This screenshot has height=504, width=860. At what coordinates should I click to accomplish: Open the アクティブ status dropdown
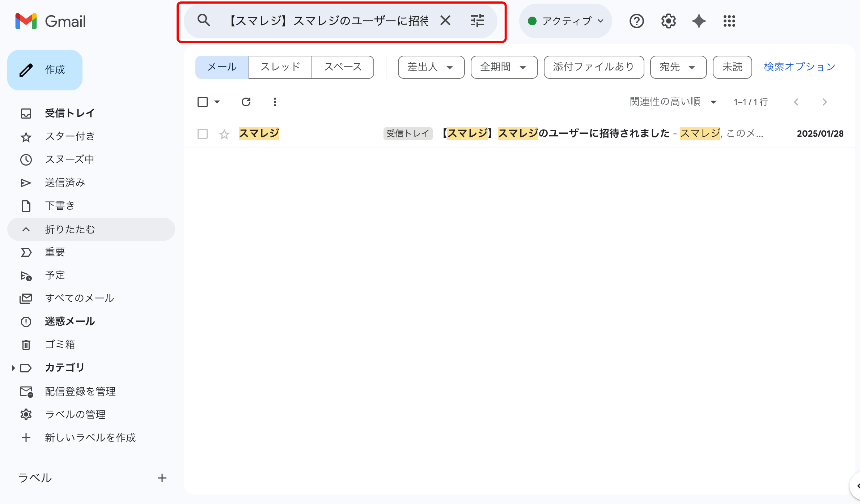coord(565,21)
